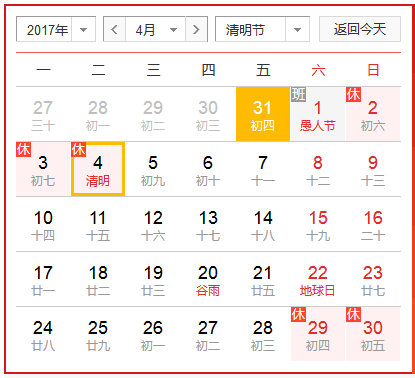Select March 27 三十

click(x=43, y=114)
